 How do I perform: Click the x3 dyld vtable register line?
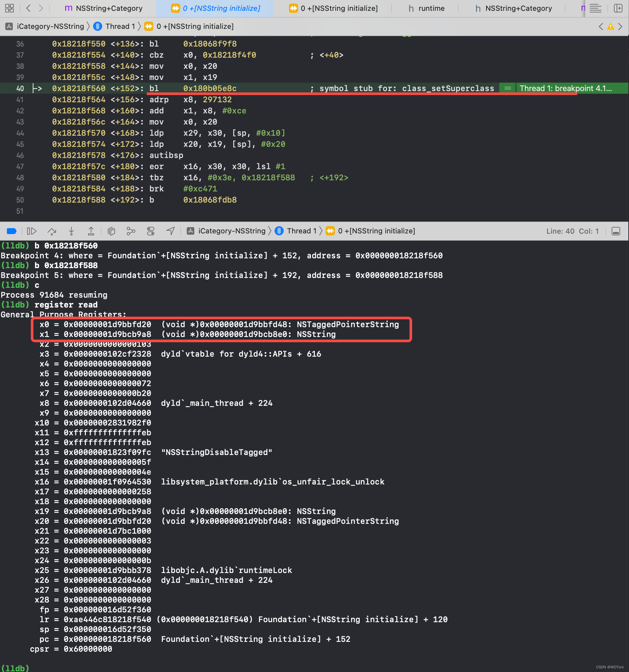[181, 354]
